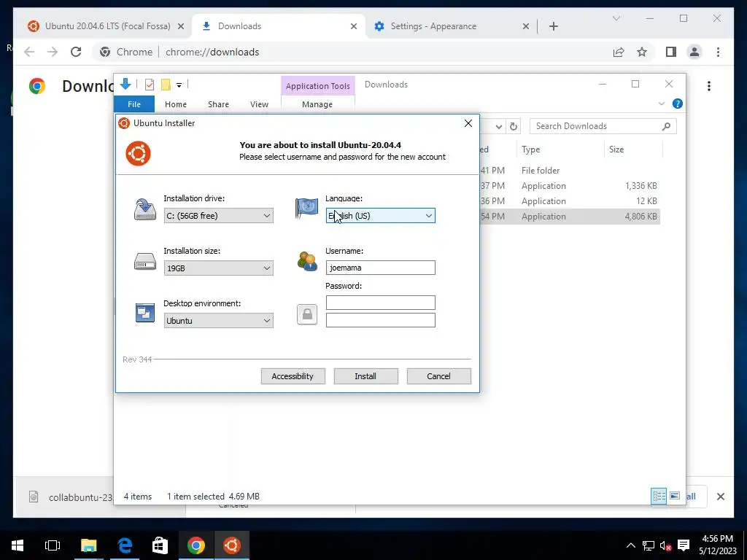
Task: Click the Accessibility button
Action: [293, 376]
